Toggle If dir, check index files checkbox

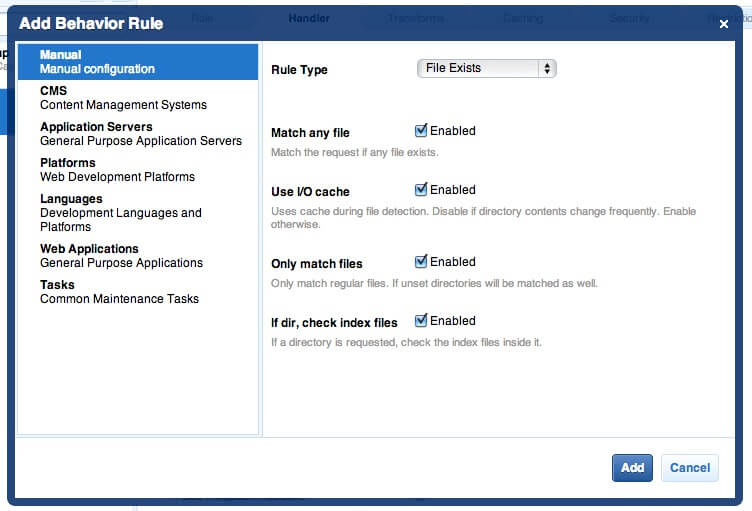click(421, 321)
